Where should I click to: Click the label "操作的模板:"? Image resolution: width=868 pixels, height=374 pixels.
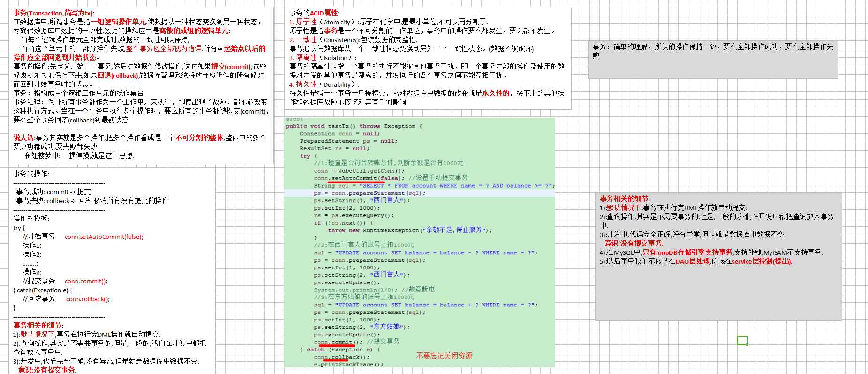[x=31, y=218]
